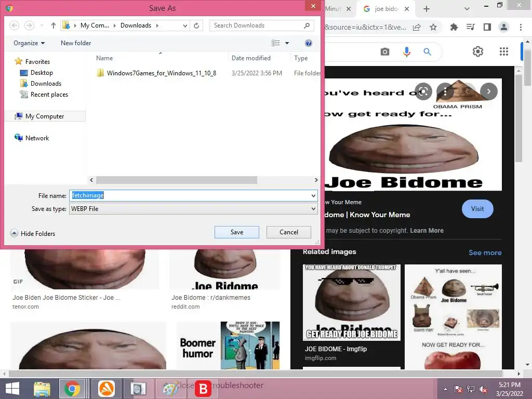Toggle the Chrome side panel

487,27
